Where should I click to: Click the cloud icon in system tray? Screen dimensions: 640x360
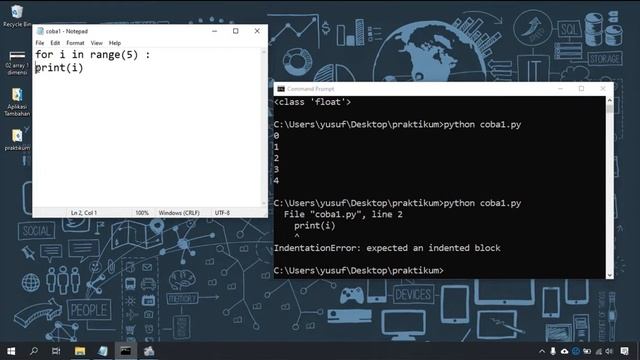click(564, 351)
